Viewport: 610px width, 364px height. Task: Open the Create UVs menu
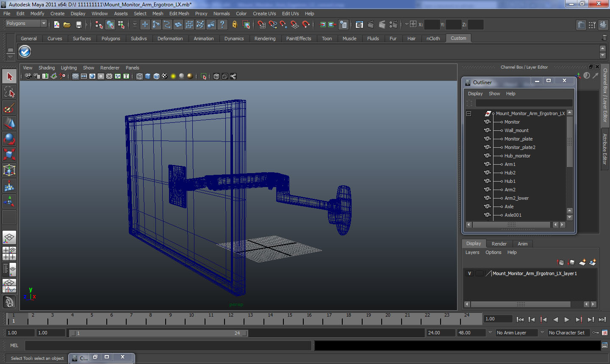tap(264, 14)
